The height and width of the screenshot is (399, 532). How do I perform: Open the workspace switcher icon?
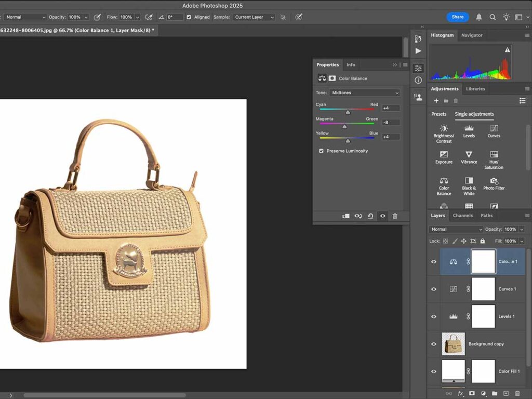click(x=518, y=17)
